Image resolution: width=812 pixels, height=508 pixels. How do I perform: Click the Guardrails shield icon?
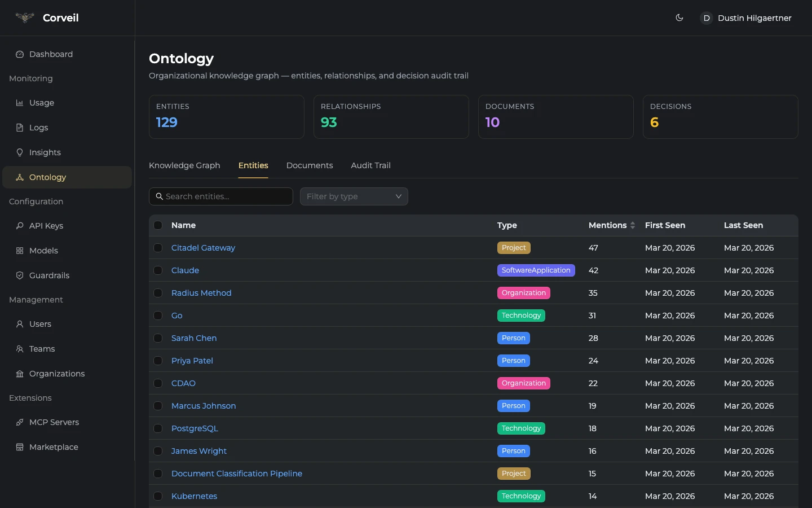(20, 275)
